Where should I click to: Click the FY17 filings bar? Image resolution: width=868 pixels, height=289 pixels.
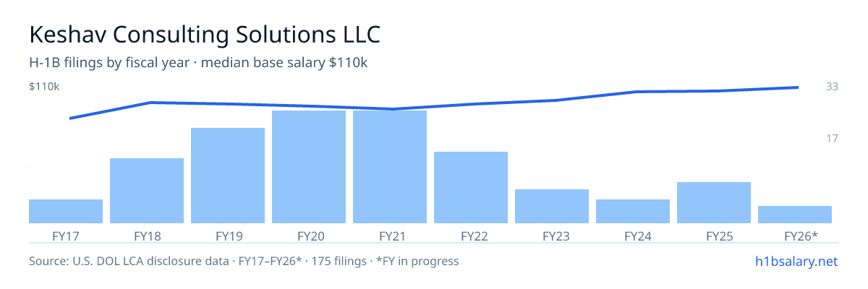[x=66, y=211]
